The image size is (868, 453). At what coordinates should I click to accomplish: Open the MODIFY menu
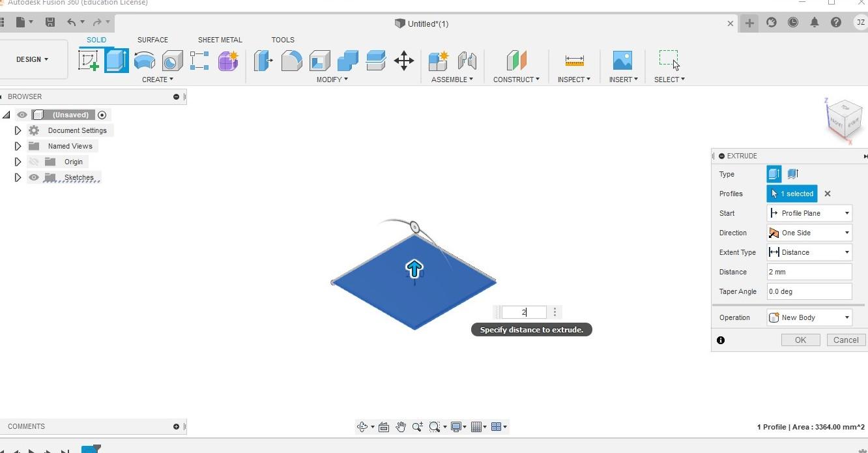332,80
